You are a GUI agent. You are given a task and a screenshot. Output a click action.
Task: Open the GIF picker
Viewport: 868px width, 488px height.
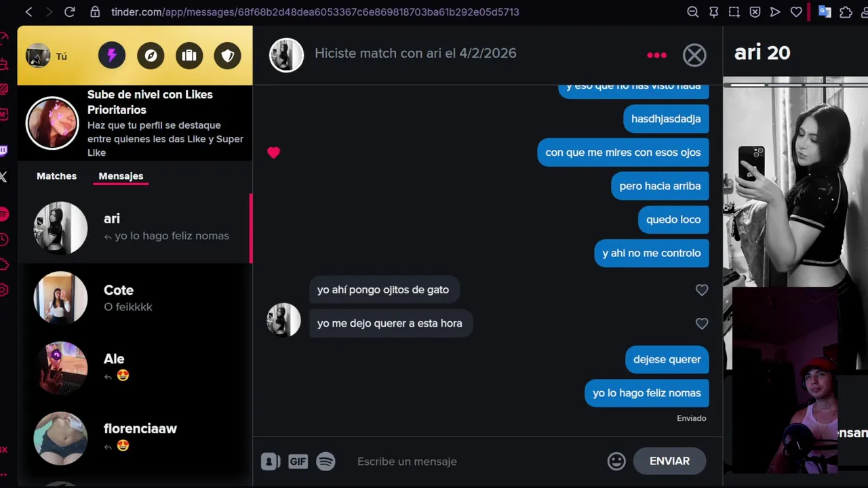tap(298, 462)
